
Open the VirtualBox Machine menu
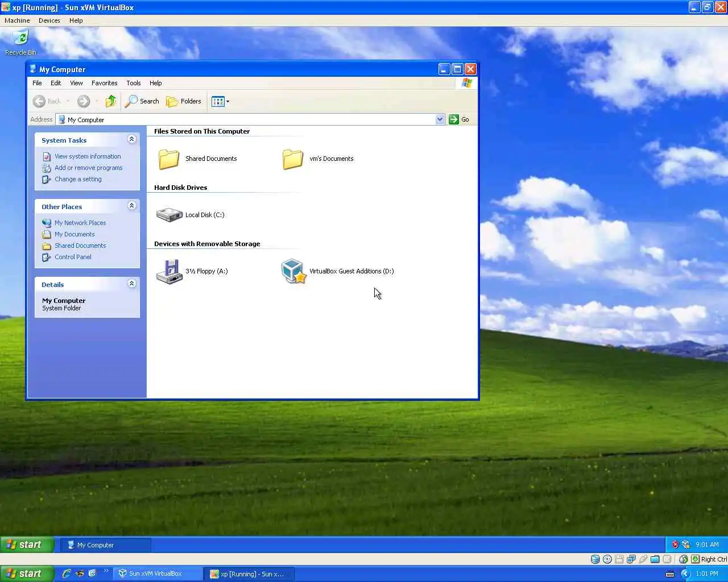click(17, 20)
